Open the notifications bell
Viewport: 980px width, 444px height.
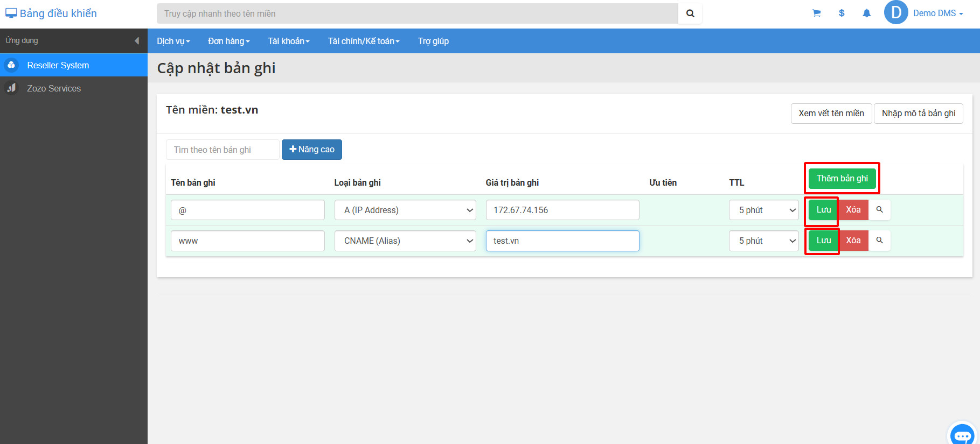(866, 13)
